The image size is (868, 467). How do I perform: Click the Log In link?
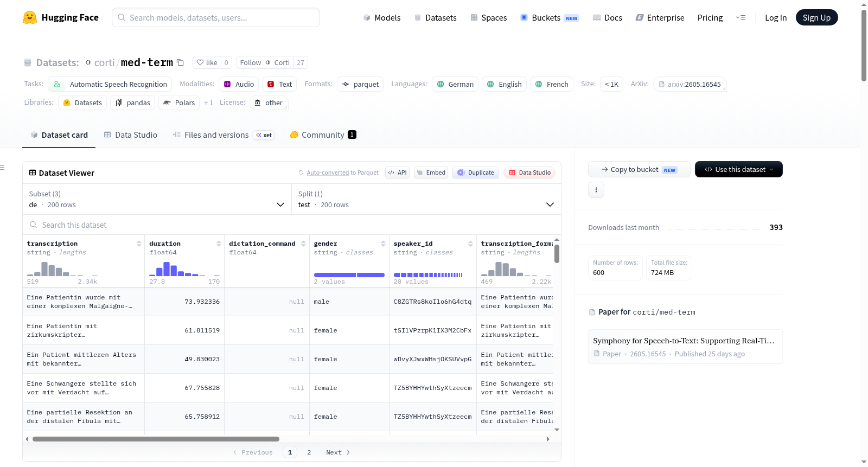click(x=776, y=18)
